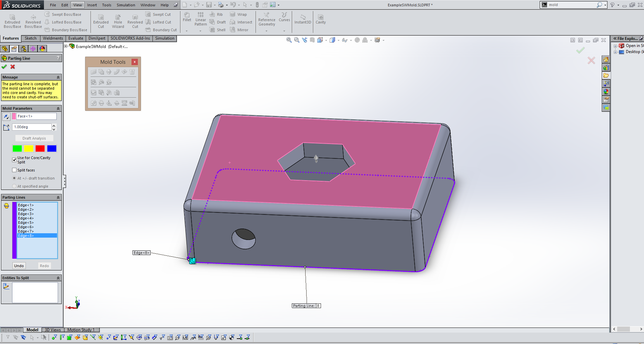Open the SolidWorks Resources home icon
This screenshot has width=644, height=344.
coord(606,60)
